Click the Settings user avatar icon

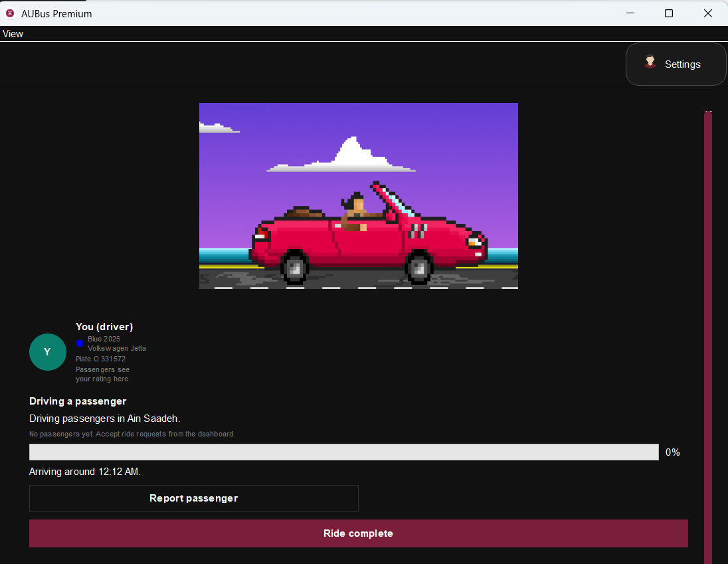click(650, 62)
